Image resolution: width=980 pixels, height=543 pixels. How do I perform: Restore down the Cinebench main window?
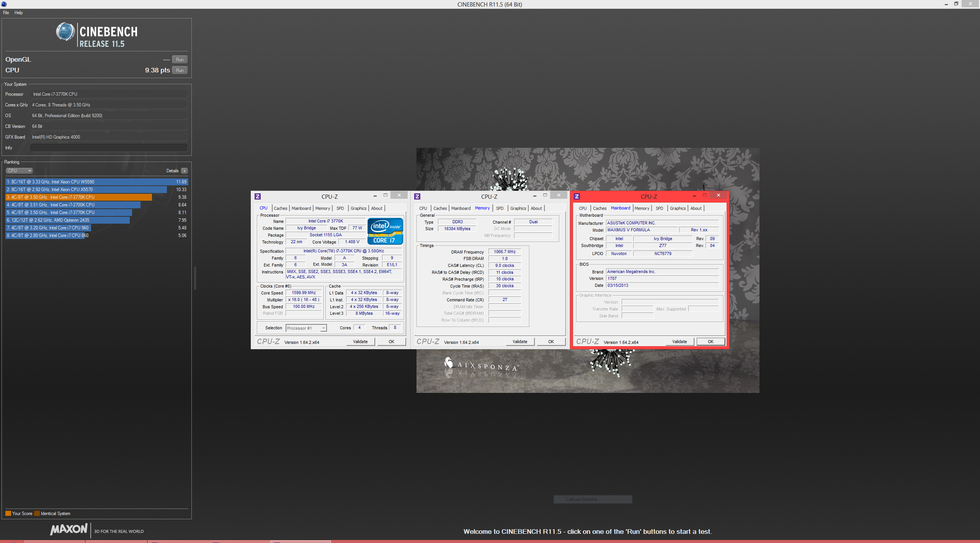[956, 4]
